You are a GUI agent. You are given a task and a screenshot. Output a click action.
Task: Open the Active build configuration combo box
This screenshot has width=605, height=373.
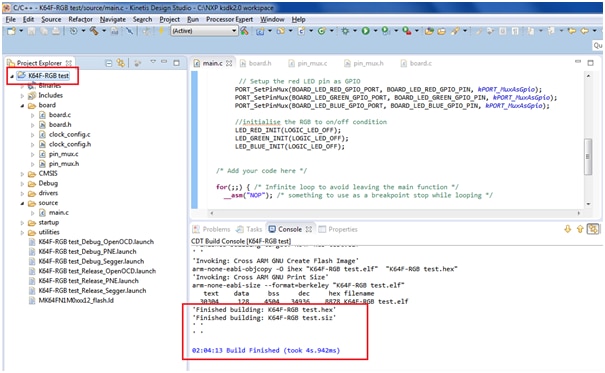pos(204,31)
